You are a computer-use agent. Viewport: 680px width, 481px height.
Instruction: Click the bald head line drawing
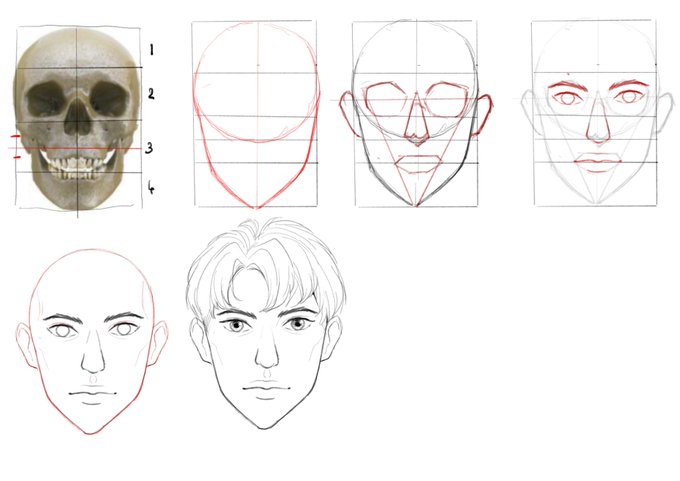(x=92, y=341)
